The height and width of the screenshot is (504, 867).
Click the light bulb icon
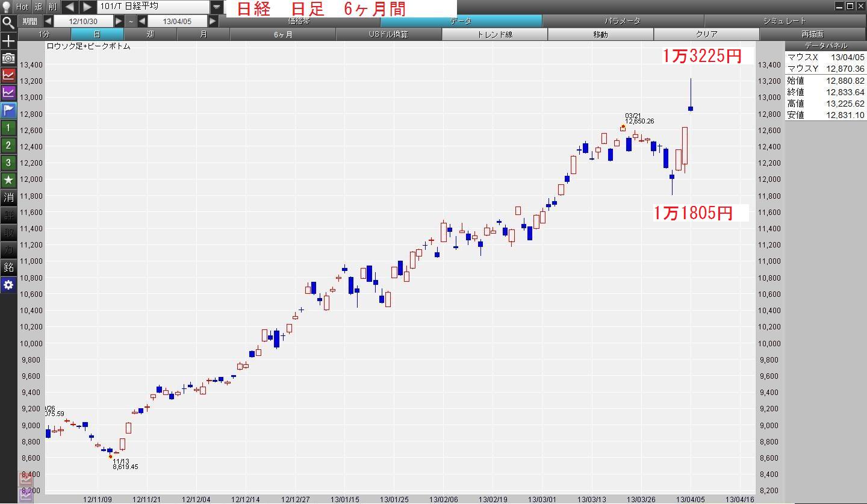(x=7, y=7)
